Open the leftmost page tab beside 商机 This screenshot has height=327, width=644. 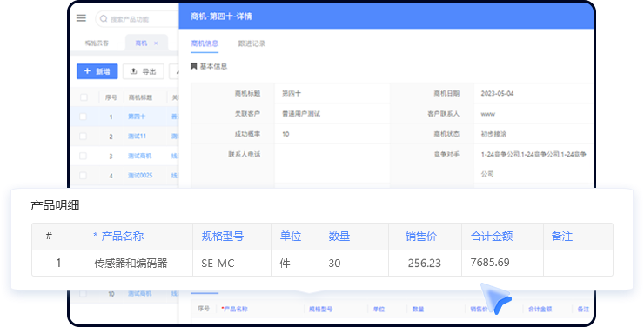tap(97, 43)
